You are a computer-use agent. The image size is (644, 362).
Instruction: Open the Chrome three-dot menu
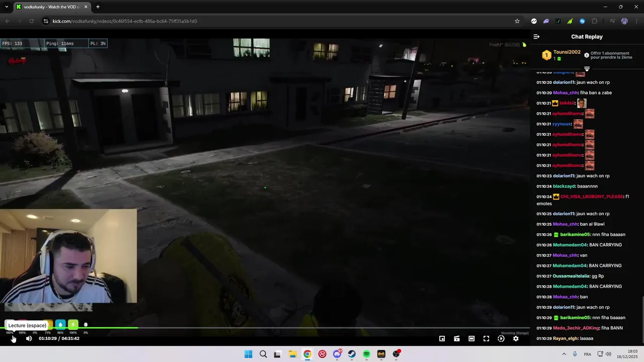636,21
